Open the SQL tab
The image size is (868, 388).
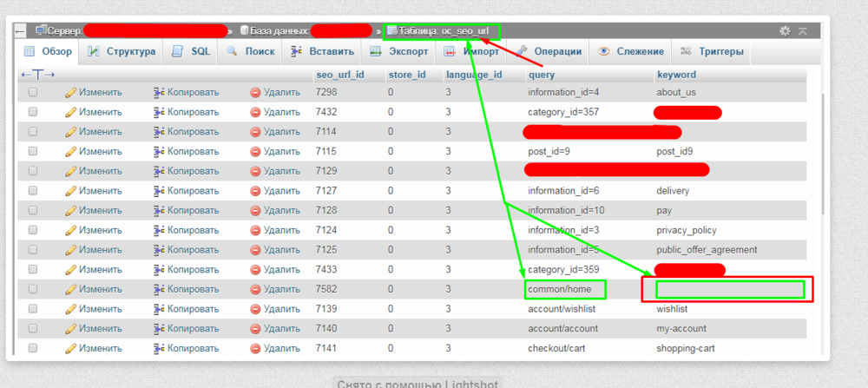(x=192, y=52)
